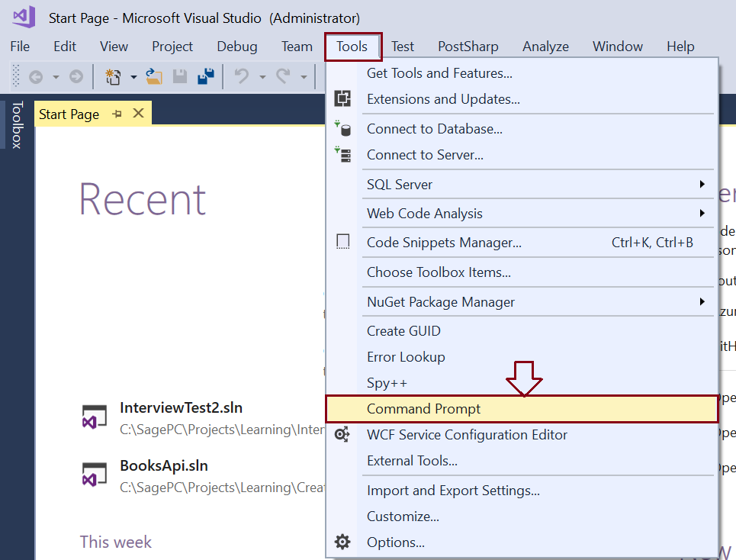
Task: Click the toolbar drag handle grip
Action: [16, 76]
